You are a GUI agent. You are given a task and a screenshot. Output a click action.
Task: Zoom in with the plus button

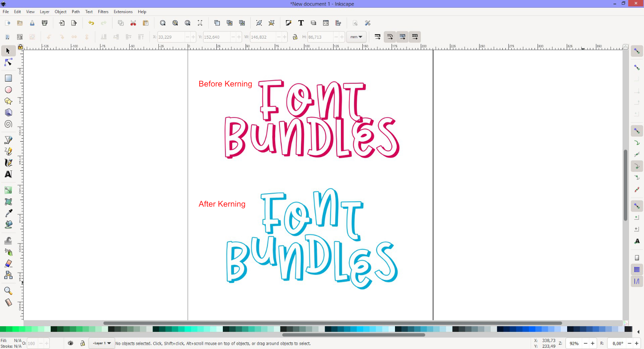592,343
